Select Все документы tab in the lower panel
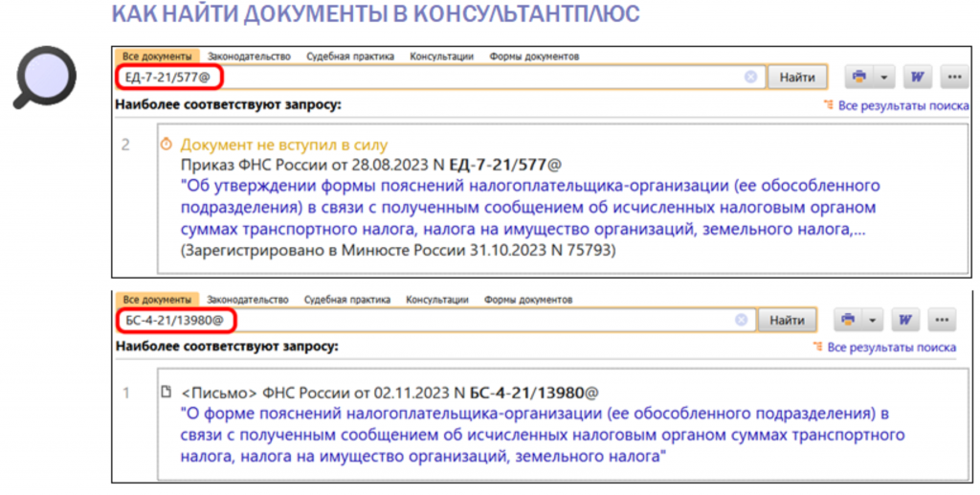980x495 pixels. pyautogui.click(x=157, y=300)
